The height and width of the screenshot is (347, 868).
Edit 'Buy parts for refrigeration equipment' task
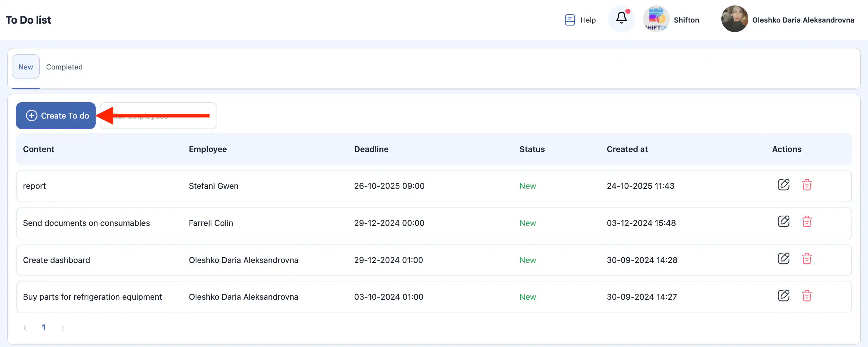(x=783, y=296)
